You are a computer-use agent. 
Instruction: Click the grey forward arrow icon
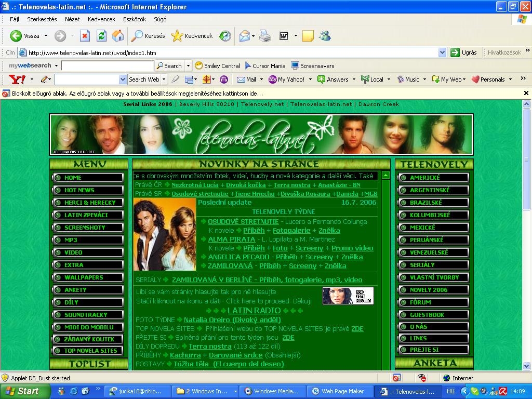[x=60, y=36]
